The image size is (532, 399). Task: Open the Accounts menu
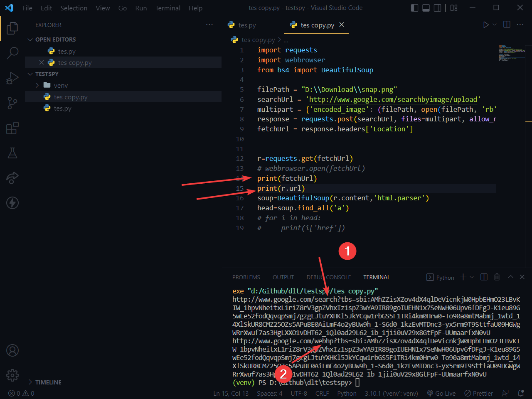point(12,350)
